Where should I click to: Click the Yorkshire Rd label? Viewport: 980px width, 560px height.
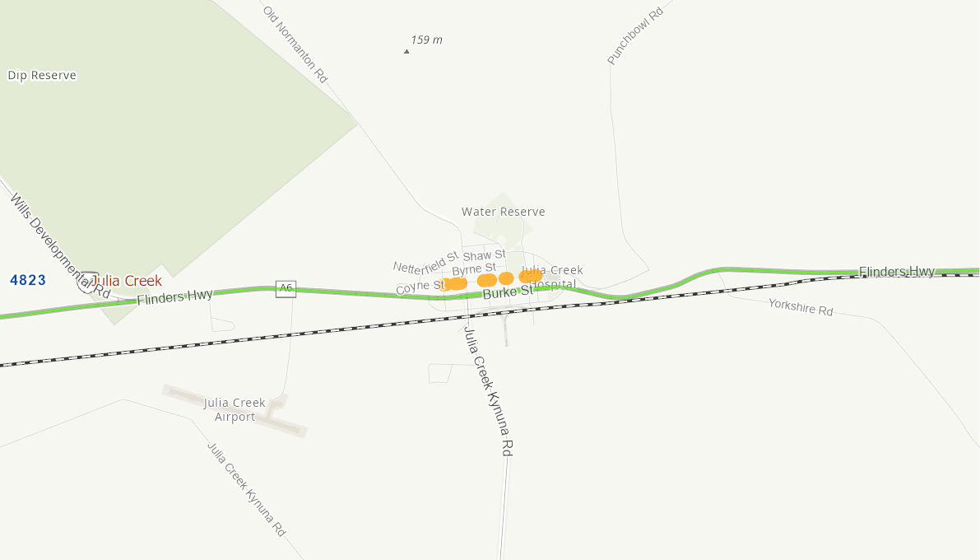point(801,307)
